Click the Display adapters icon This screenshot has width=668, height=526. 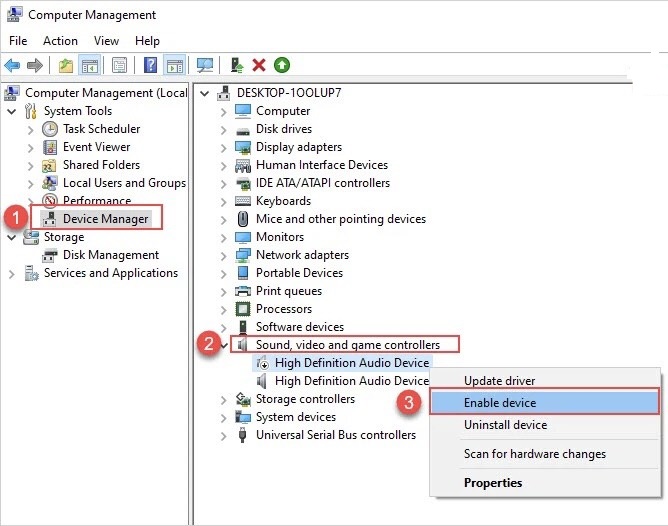pos(243,147)
